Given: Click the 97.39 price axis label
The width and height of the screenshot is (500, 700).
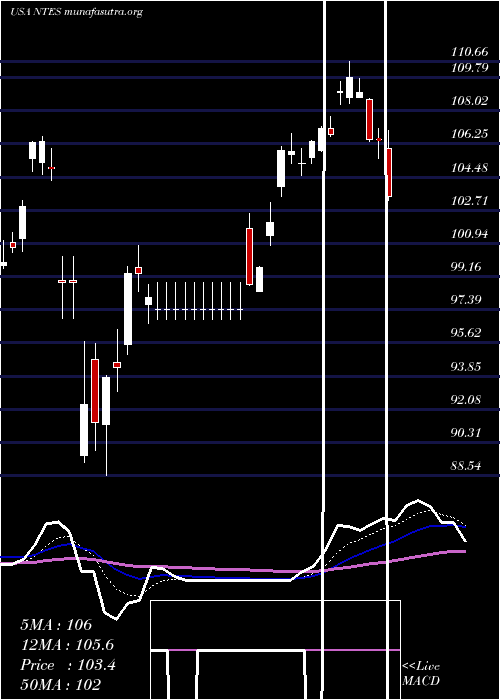Looking at the screenshot, I should click(467, 300).
